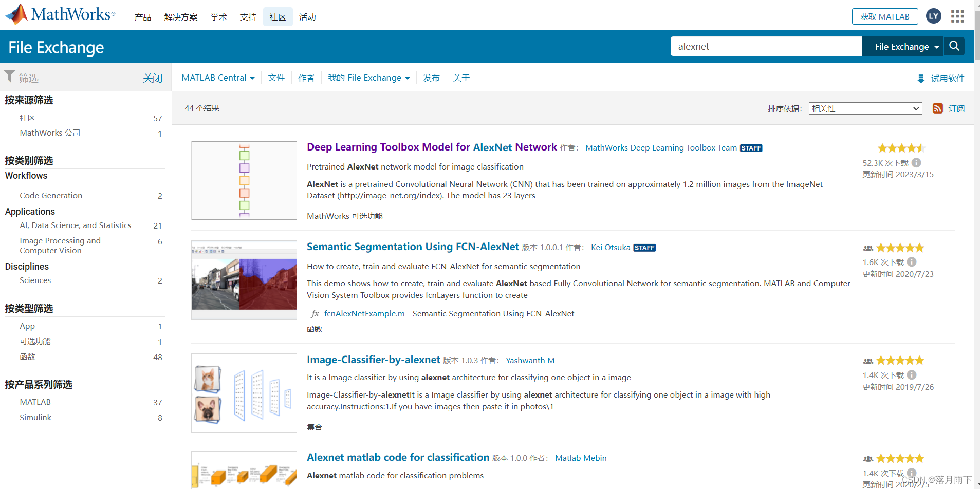Open the 排序依据 sort dropdown
Viewport: 980px width, 489px height.
click(865, 108)
